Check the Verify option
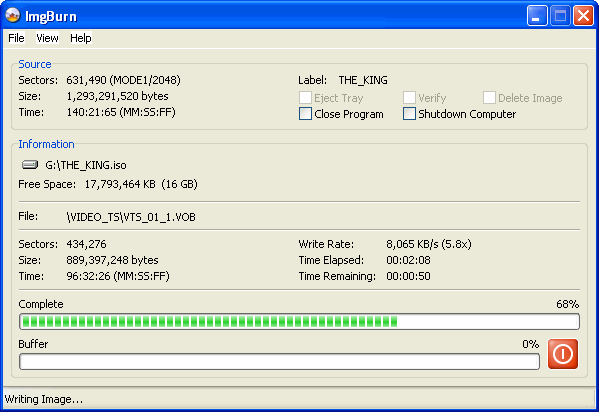 409,97
